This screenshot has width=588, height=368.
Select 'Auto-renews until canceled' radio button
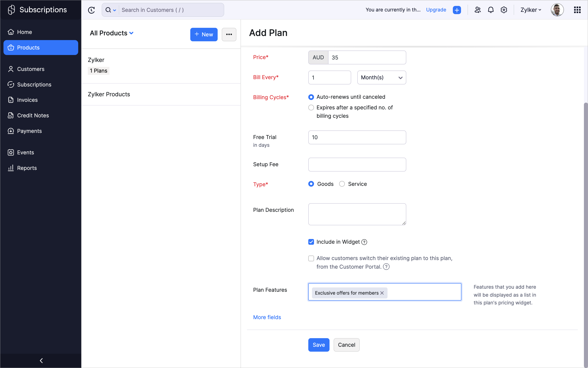point(311,97)
